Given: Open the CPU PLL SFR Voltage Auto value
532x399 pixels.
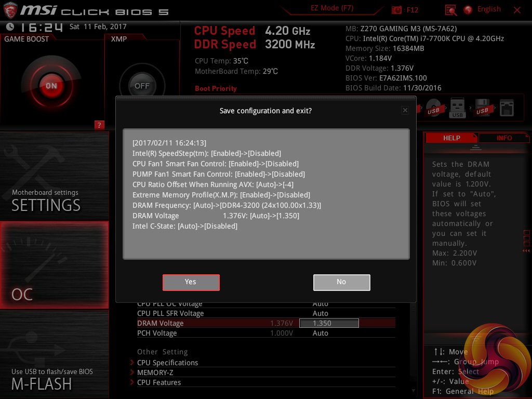Looking at the screenshot, I should [x=320, y=313].
